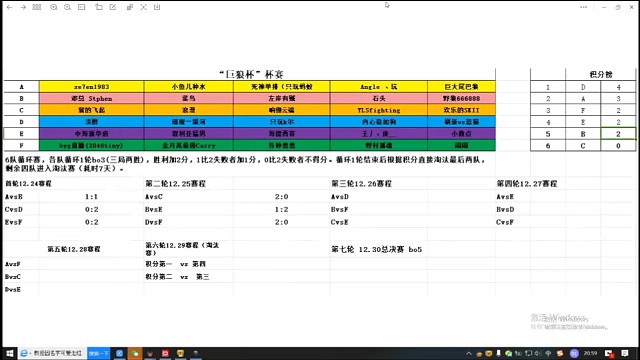
Task: Click the taskbar search box with IE logo
Action: pyautogui.click(x=52, y=353)
